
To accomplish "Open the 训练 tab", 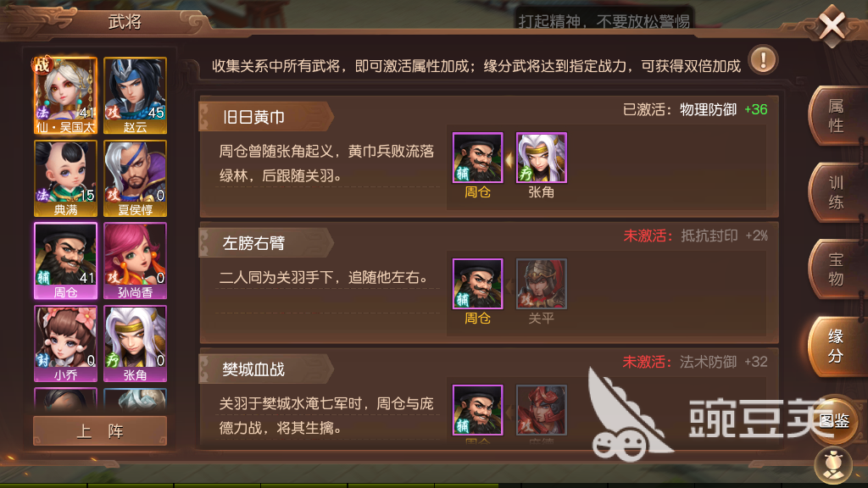I will pyautogui.click(x=836, y=192).
